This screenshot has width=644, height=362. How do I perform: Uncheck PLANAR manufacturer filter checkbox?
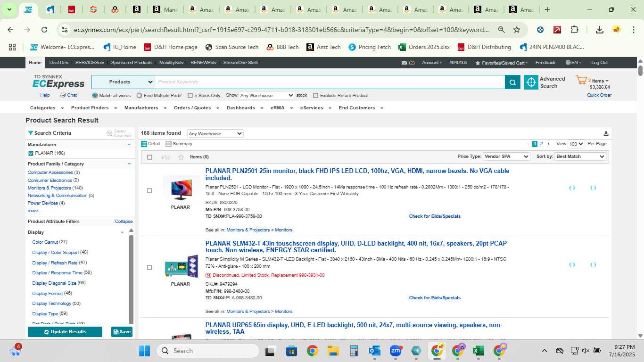(x=31, y=153)
